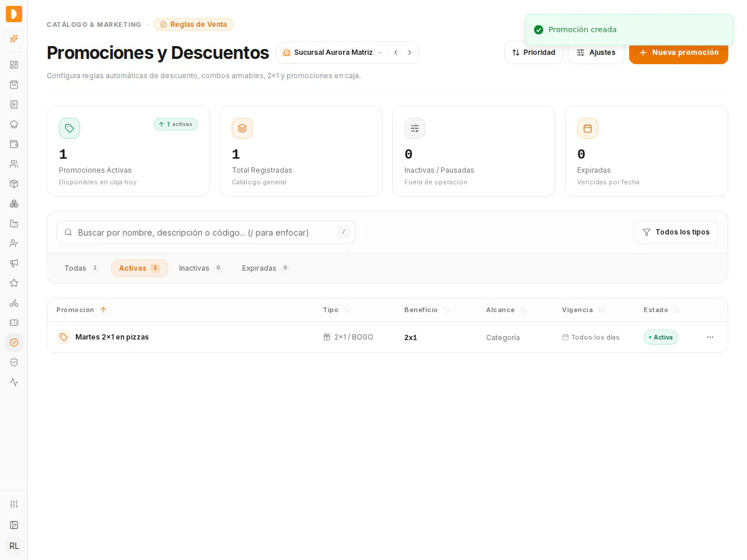The image size is (747, 560).
Task: Switch to the Todas tab
Action: click(82, 268)
